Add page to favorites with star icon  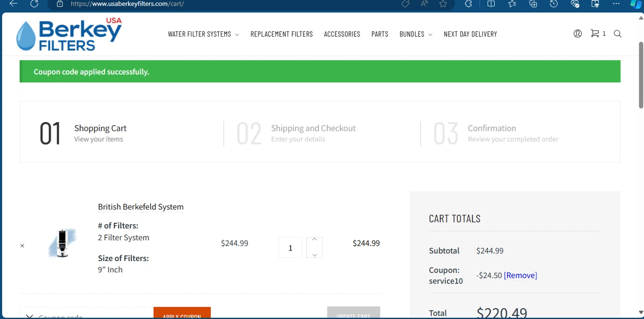(443, 3)
